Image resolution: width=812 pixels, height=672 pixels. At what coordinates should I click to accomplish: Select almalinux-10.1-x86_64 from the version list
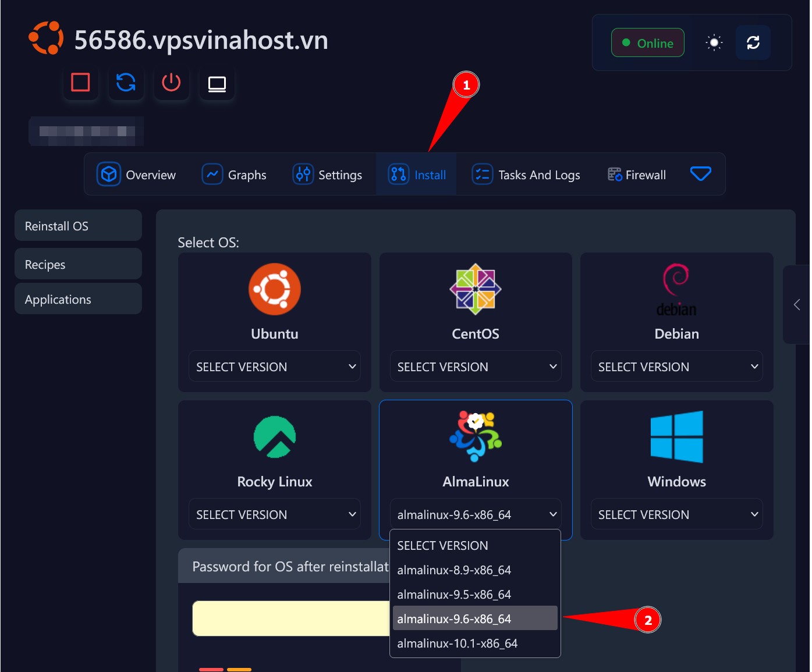click(x=458, y=643)
